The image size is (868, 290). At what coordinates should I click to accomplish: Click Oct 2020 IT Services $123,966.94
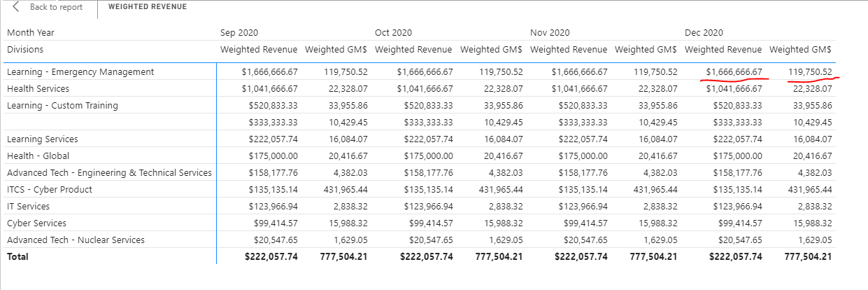coord(428,207)
